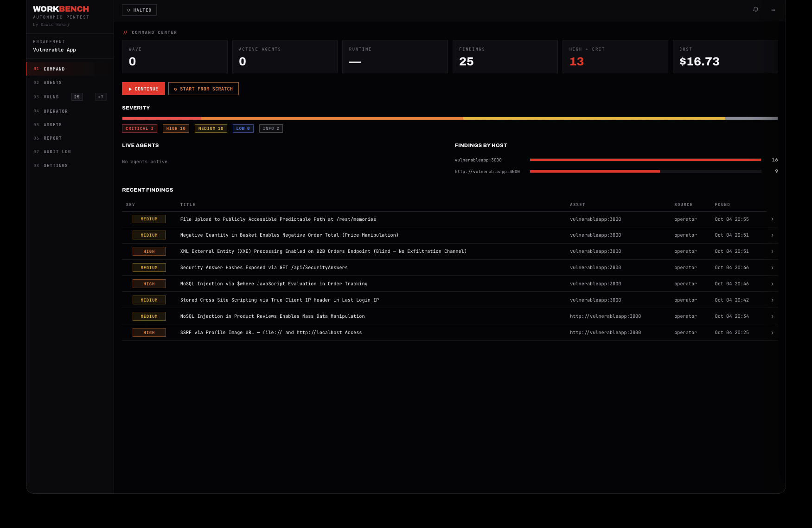
Task: Filter by INFO 2 severity chip
Action: pos(271,129)
